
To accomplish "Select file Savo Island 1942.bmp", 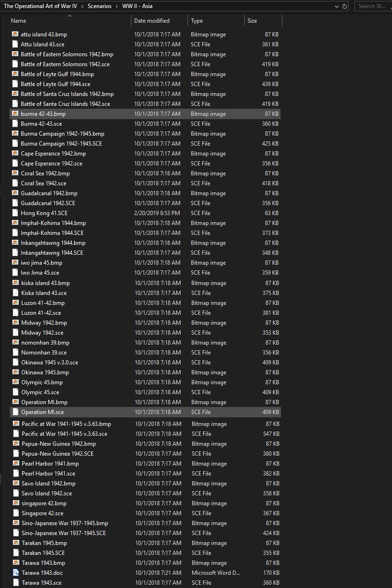I will coord(49,484).
